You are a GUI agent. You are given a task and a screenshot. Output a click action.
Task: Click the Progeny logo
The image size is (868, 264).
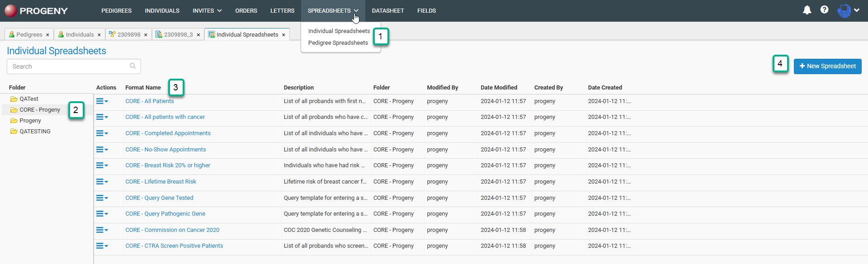pyautogui.click(x=36, y=10)
